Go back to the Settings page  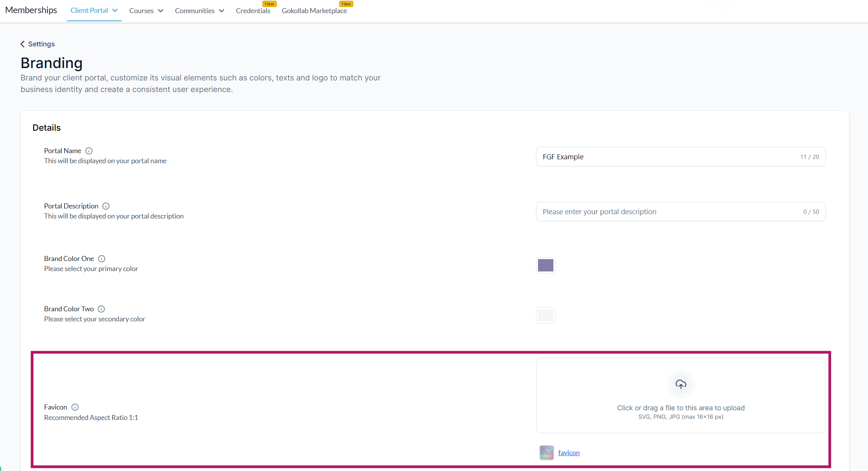41,44
